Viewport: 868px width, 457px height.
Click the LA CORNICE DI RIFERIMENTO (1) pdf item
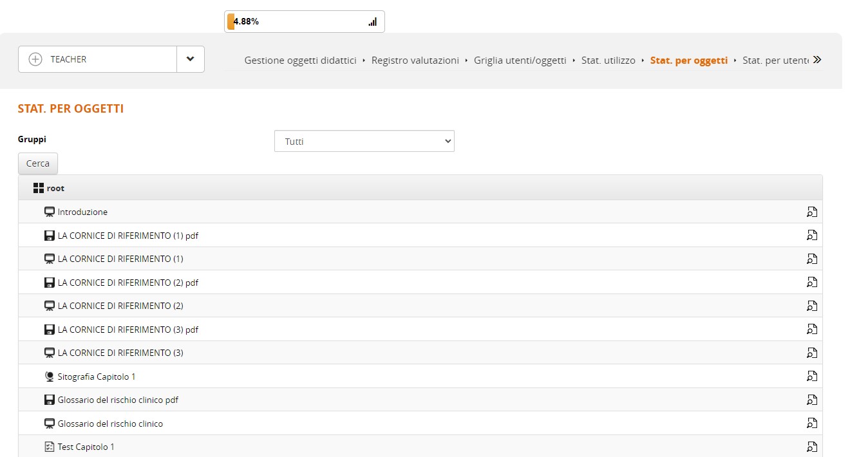click(x=127, y=236)
